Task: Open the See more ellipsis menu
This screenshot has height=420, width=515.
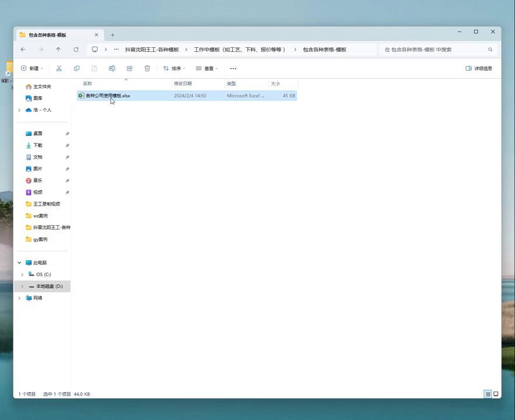Action: (x=233, y=68)
